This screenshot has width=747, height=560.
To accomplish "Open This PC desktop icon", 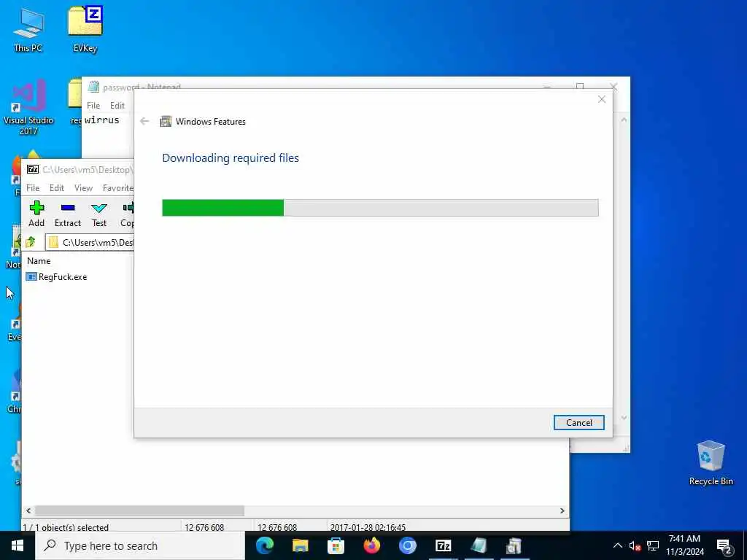I will click(28, 30).
